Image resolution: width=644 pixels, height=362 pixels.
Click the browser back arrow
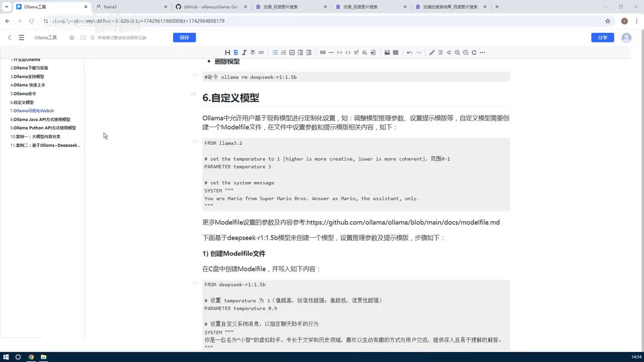coord(8,21)
